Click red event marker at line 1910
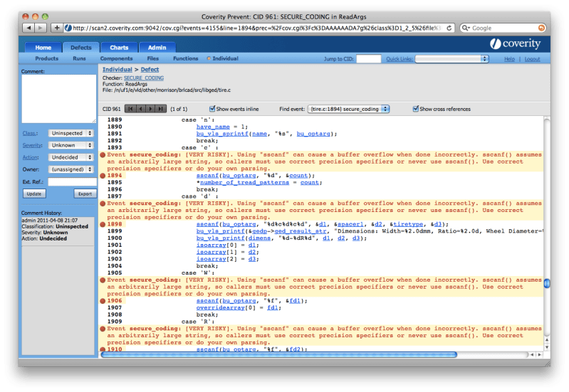This screenshot has width=569, height=392. [103, 349]
